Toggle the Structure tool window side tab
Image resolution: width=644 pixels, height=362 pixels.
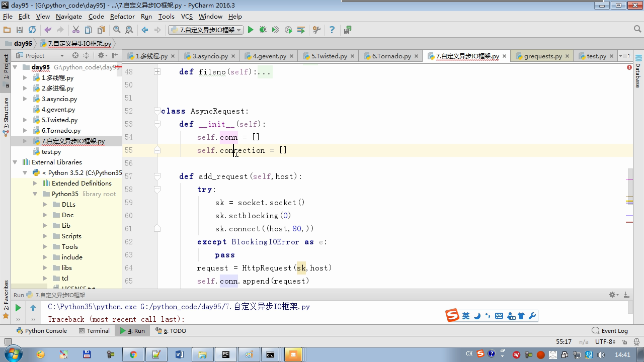point(6,116)
